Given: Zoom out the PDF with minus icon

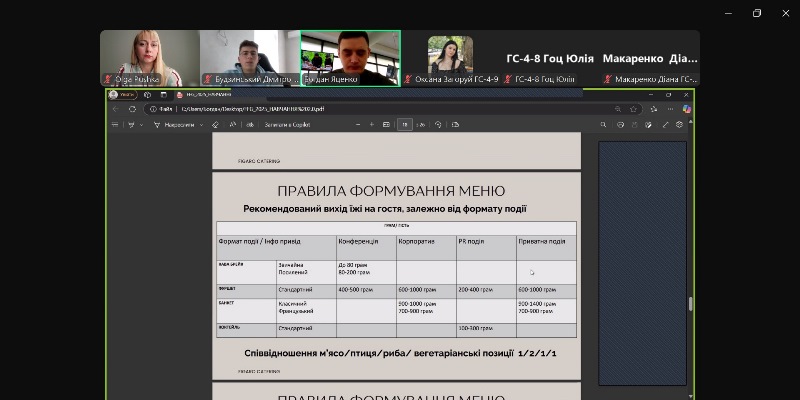Looking at the screenshot, I should [358, 124].
